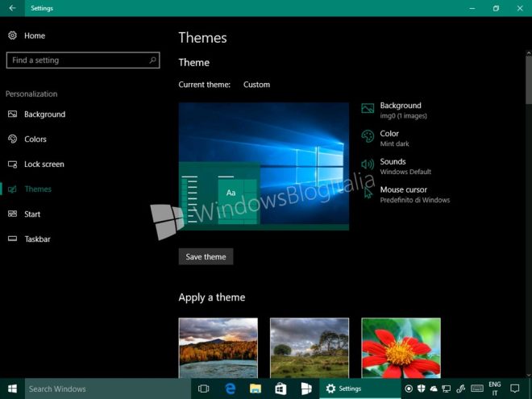Screen dimensions: 532x399
Task: Apply the green meadow trees theme thumbnail
Action: tap(310, 347)
